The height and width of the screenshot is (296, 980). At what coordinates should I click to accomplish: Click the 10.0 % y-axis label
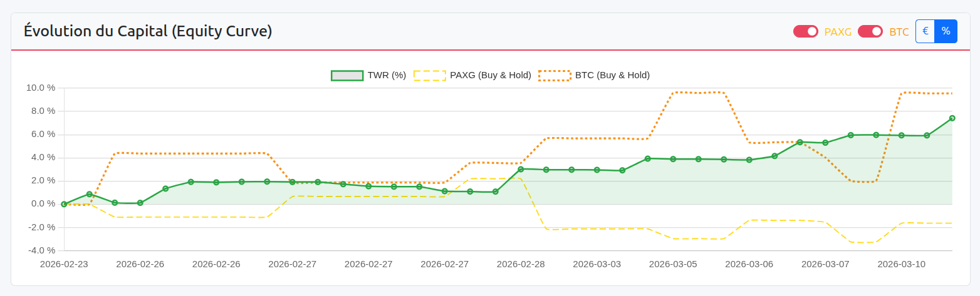(41, 88)
